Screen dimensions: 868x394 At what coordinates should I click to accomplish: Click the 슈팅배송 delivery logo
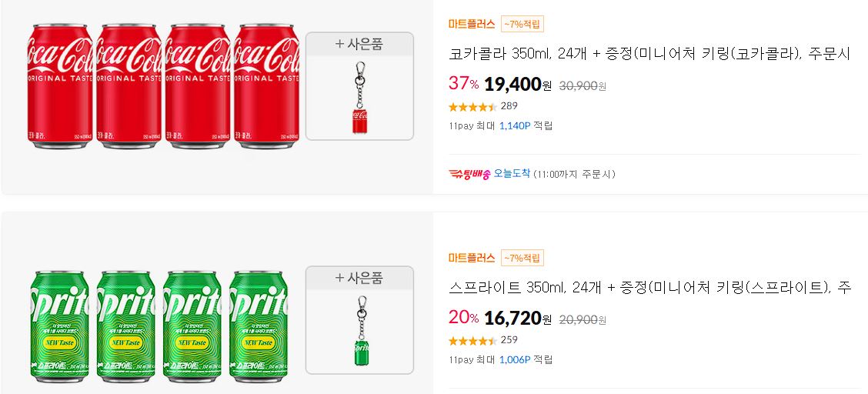coord(469,174)
